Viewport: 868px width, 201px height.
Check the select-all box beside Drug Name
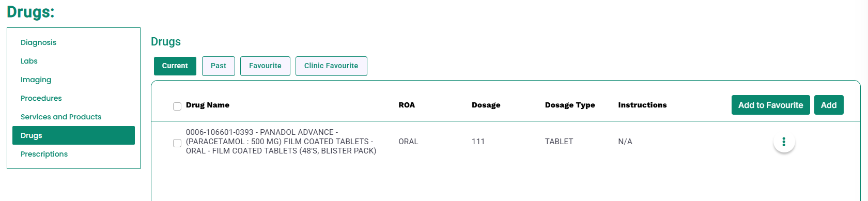(x=177, y=106)
